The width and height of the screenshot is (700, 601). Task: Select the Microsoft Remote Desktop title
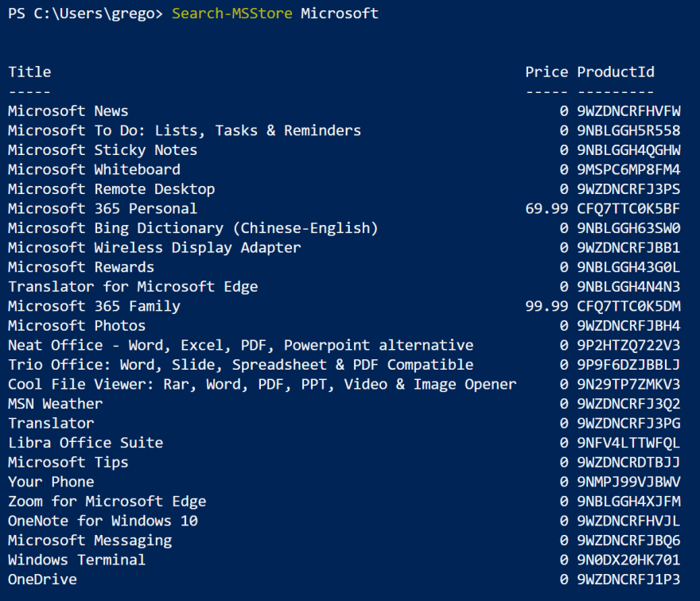(x=111, y=189)
